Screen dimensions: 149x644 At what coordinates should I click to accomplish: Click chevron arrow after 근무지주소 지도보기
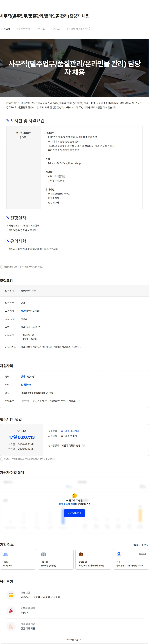(80, 347)
